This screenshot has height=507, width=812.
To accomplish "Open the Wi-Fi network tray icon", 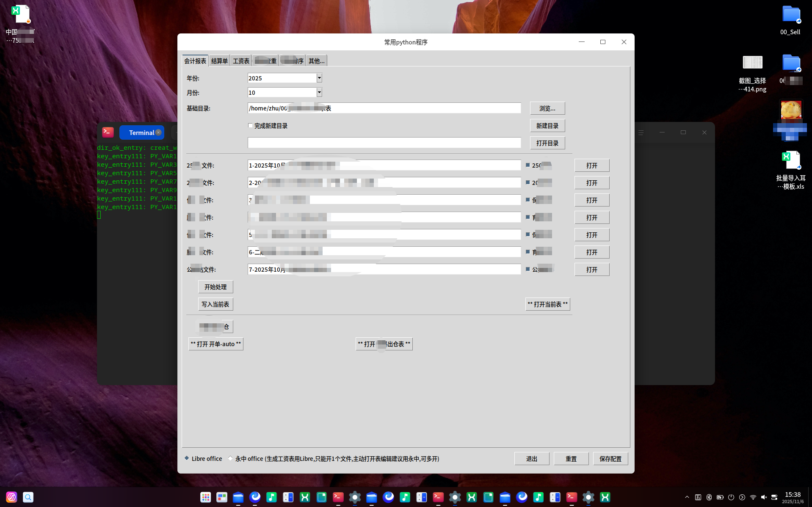I will [753, 497].
